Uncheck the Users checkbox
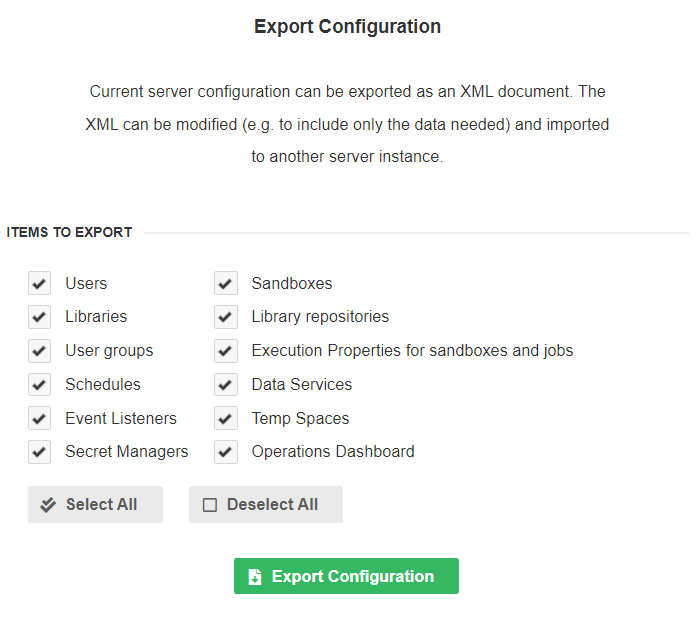Screen dimensions: 696x627 point(40,283)
